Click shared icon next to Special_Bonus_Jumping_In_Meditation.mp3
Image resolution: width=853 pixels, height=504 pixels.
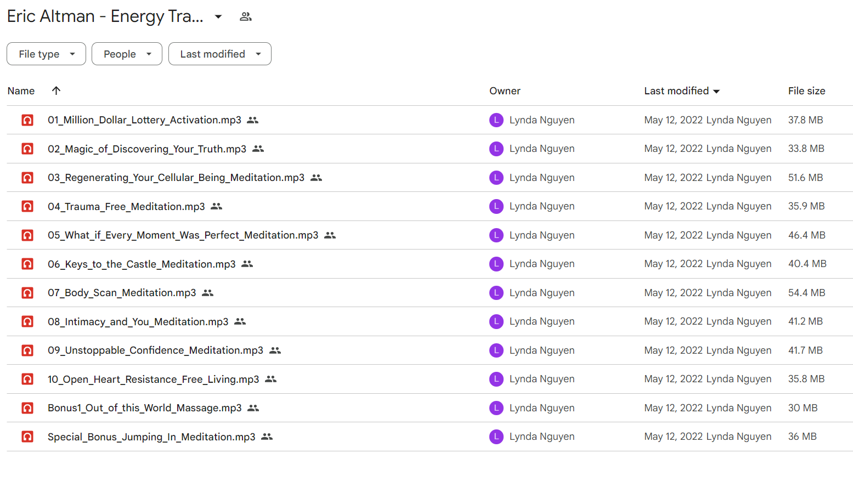pos(267,437)
